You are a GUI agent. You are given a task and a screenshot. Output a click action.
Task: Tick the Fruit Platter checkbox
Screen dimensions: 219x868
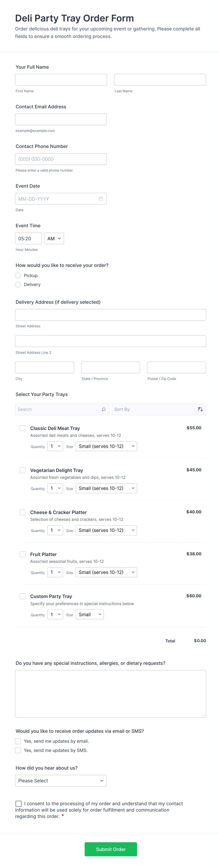23,554
